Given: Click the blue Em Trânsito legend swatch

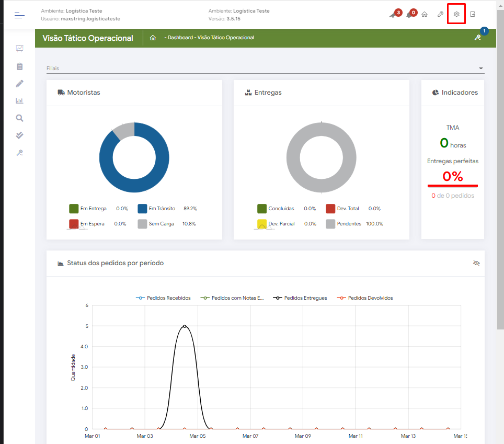Looking at the screenshot, I should (x=143, y=209).
